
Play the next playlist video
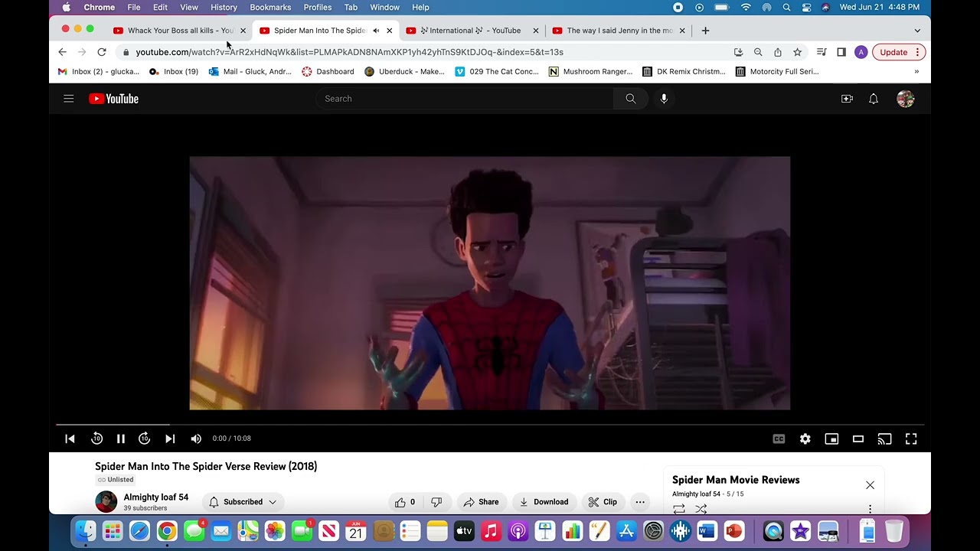click(x=170, y=439)
